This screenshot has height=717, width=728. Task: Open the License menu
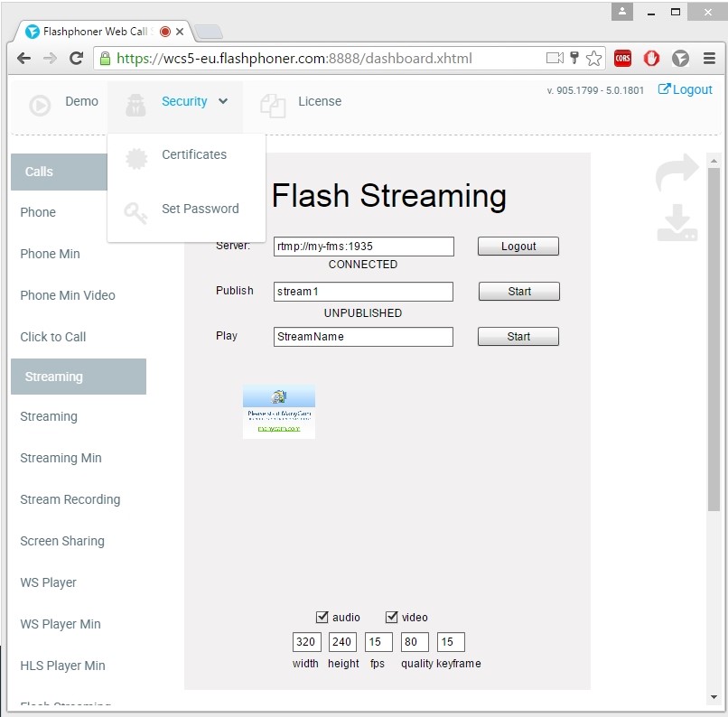click(x=320, y=101)
